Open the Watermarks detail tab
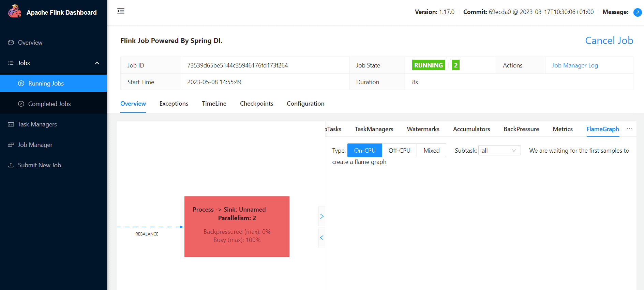The image size is (644, 290). point(423,129)
